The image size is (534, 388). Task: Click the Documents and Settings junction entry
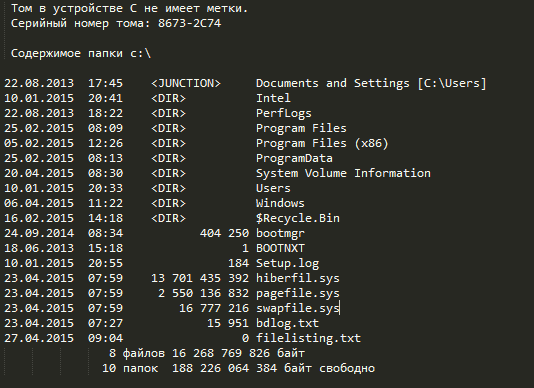pos(371,83)
